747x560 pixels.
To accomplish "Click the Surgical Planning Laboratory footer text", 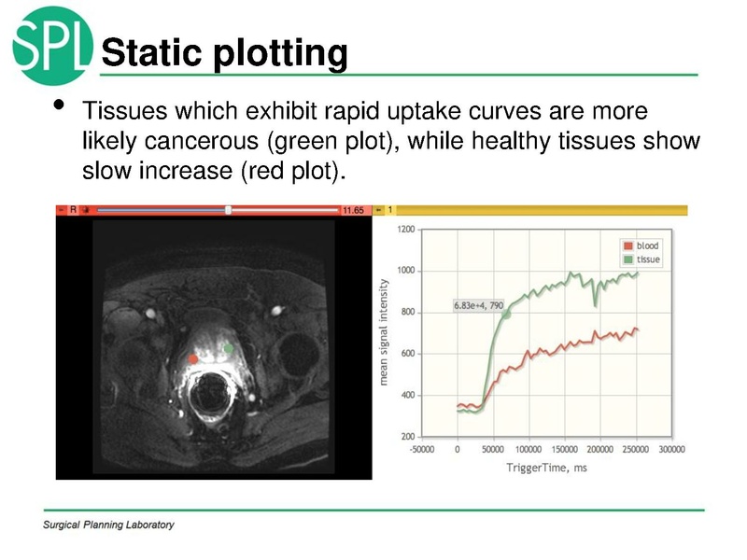I will tap(108, 525).
